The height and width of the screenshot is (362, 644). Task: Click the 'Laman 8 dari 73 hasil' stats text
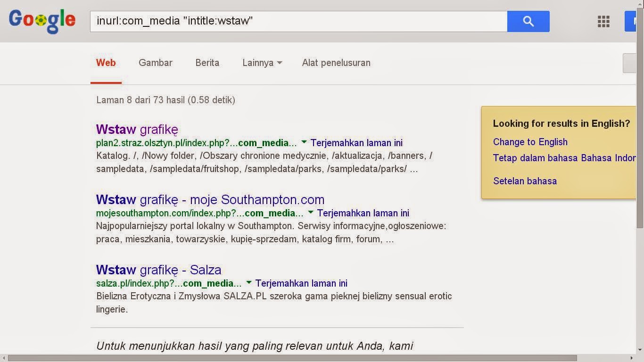[165, 100]
